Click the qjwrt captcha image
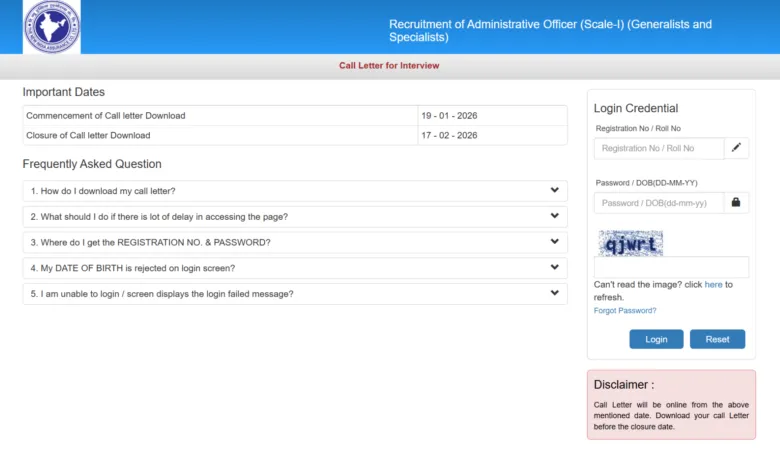780x470 pixels. 630,243
